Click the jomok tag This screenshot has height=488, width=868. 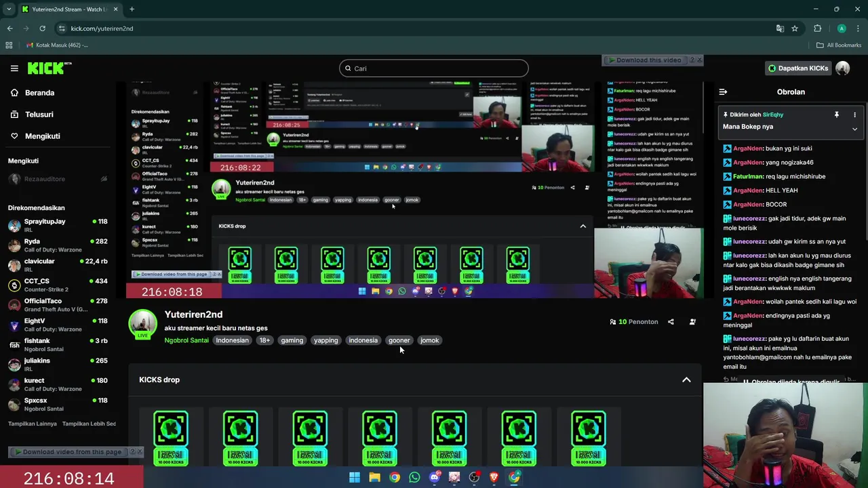[x=429, y=340]
